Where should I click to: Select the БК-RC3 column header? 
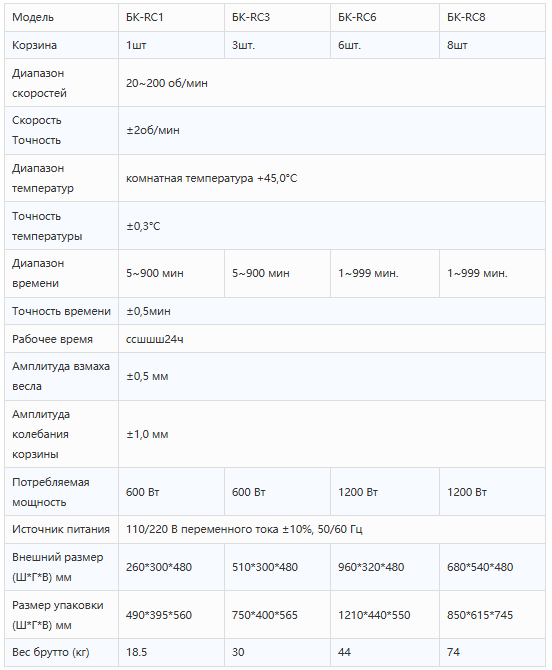(x=277, y=18)
